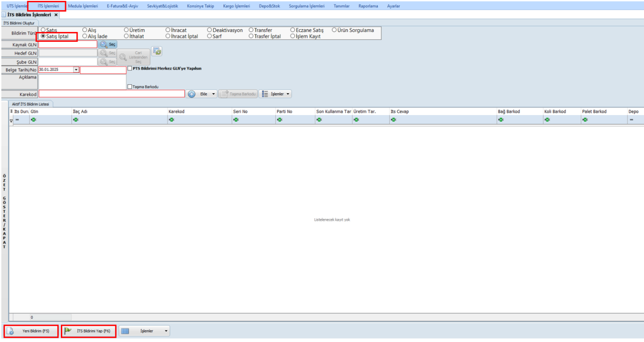The width and height of the screenshot is (644, 342).
Task: Expand the İşlemler dropdown next to Karekod
Action: (288, 94)
